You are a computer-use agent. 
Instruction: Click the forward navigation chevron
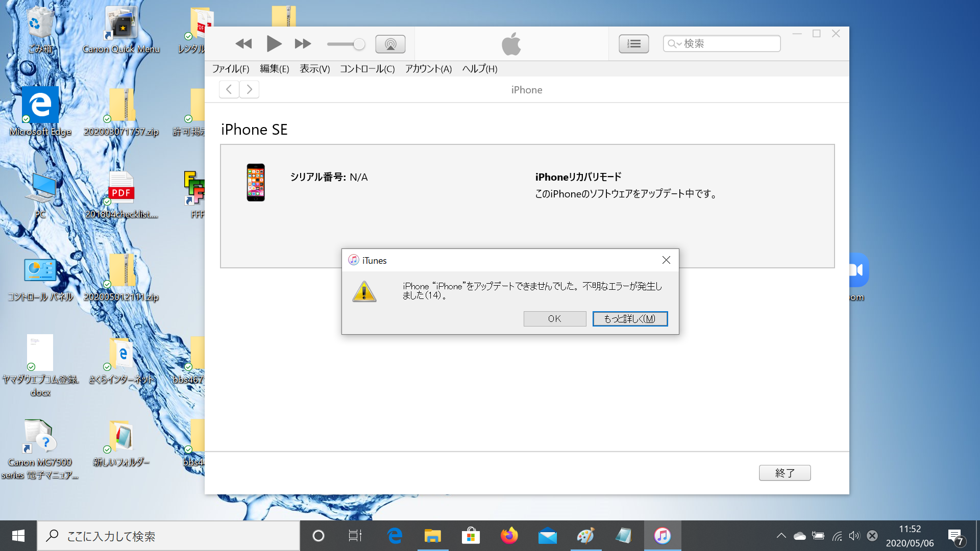(249, 89)
